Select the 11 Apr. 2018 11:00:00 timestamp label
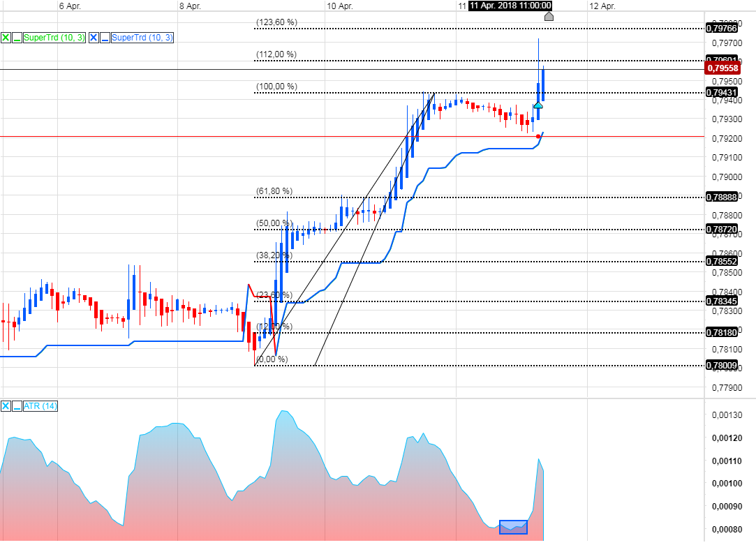Image resolution: width=756 pixels, height=545 pixels. click(509, 6)
